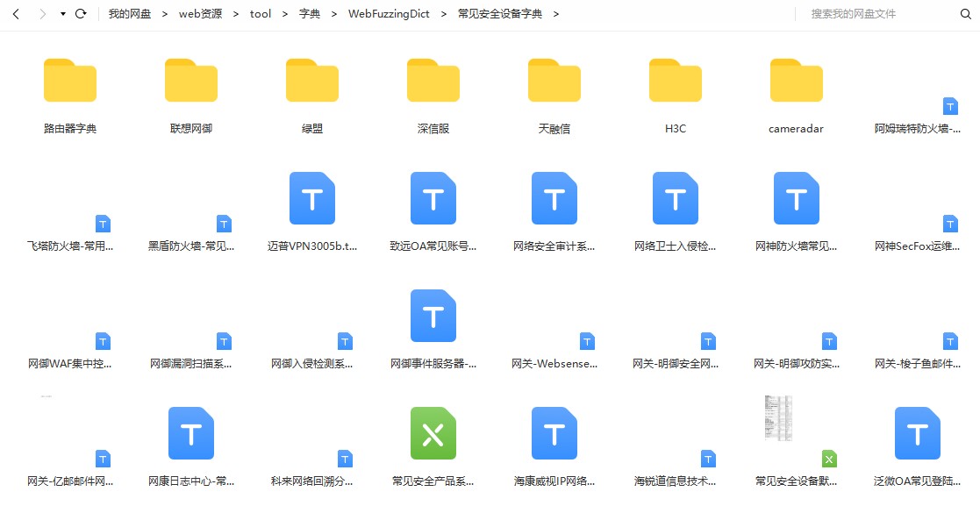Open the 常见安全设备默 spreadsheet thumbnail
980x513 pixels.
coord(779,418)
